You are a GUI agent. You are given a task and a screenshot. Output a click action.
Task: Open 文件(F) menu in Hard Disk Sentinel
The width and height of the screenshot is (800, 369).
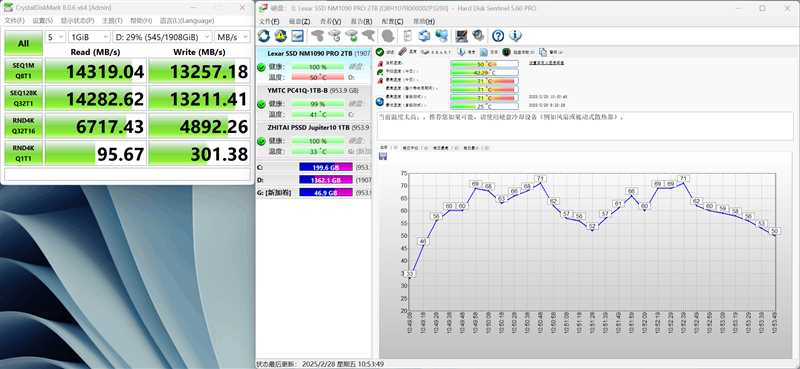coord(269,21)
